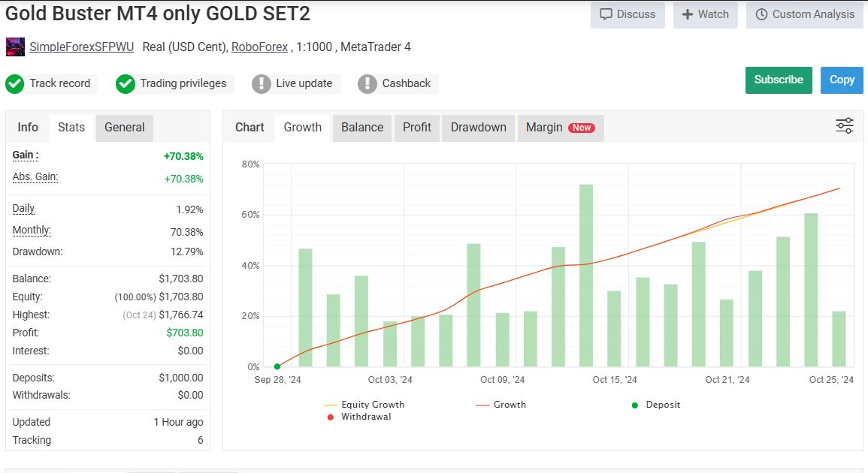Switch to the Balance chart tab
The height and width of the screenshot is (473, 868).
pyautogui.click(x=361, y=128)
